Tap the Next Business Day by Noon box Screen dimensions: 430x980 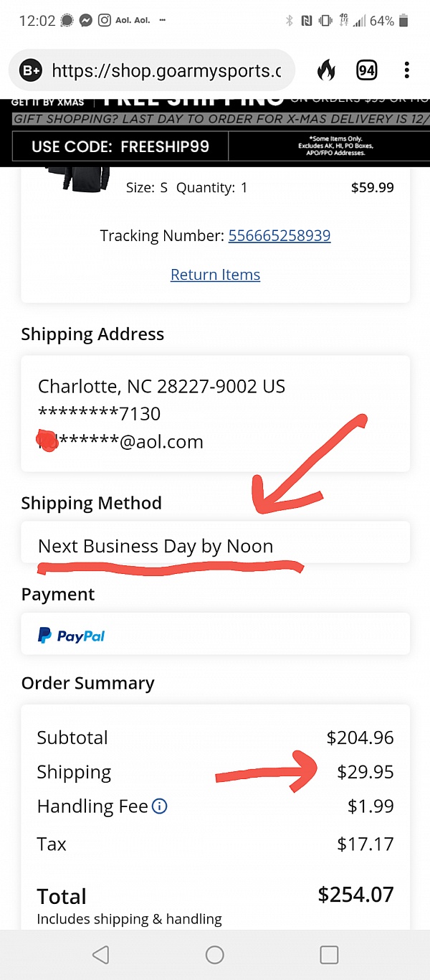click(215, 546)
